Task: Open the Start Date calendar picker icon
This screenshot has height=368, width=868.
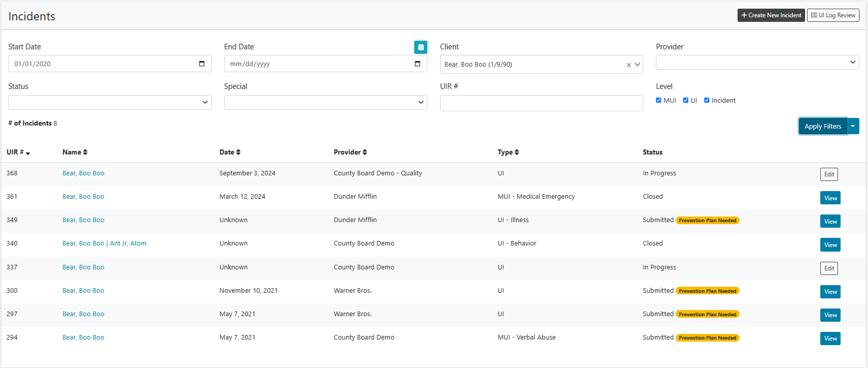Action: tap(202, 64)
